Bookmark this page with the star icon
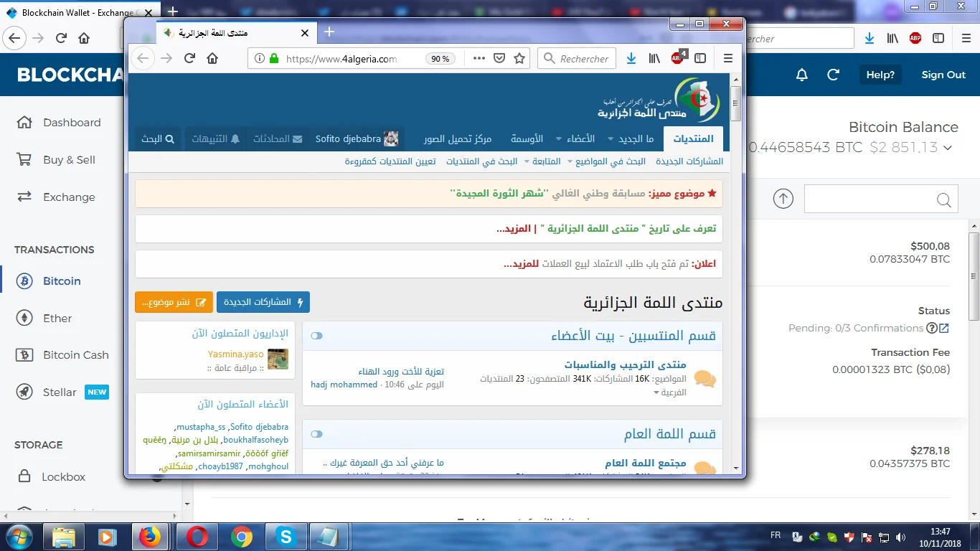The height and width of the screenshot is (551, 980). [519, 59]
